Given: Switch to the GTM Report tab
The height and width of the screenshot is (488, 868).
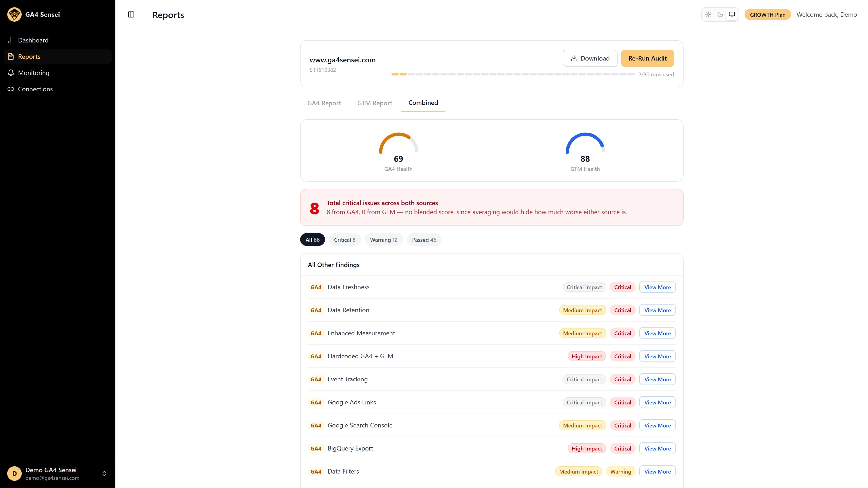Looking at the screenshot, I should pos(374,103).
